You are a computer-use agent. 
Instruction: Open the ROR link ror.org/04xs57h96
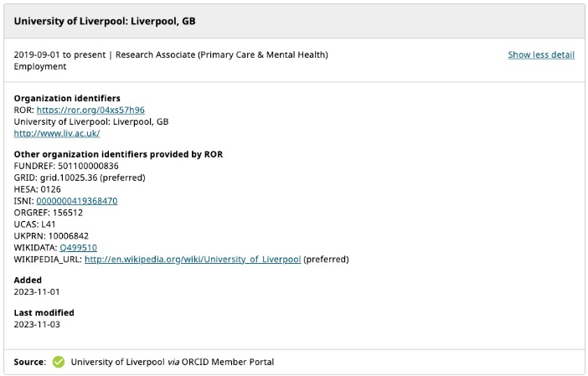pyautogui.click(x=90, y=110)
